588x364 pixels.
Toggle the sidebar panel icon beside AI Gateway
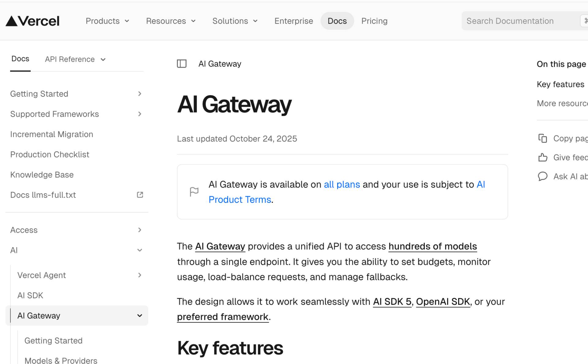click(x=182, y=64)
